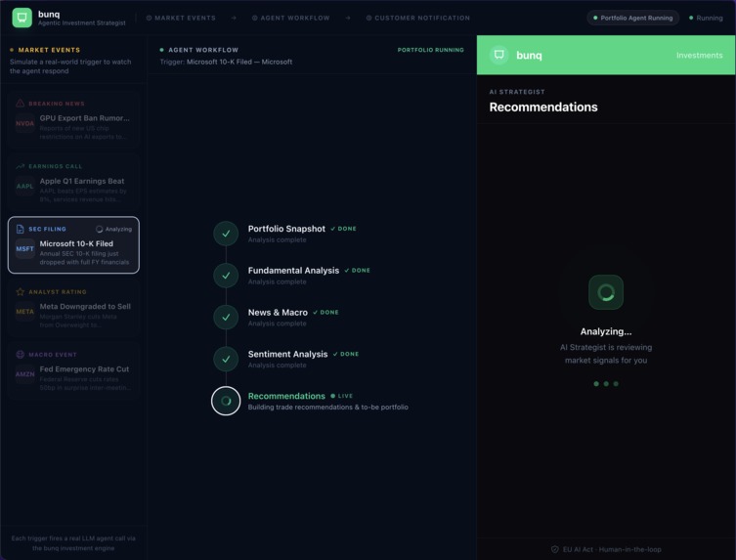Screen dimensions: 736x560
Task: Open the Market Events step in top navigation
Action: tap(181, 18)
